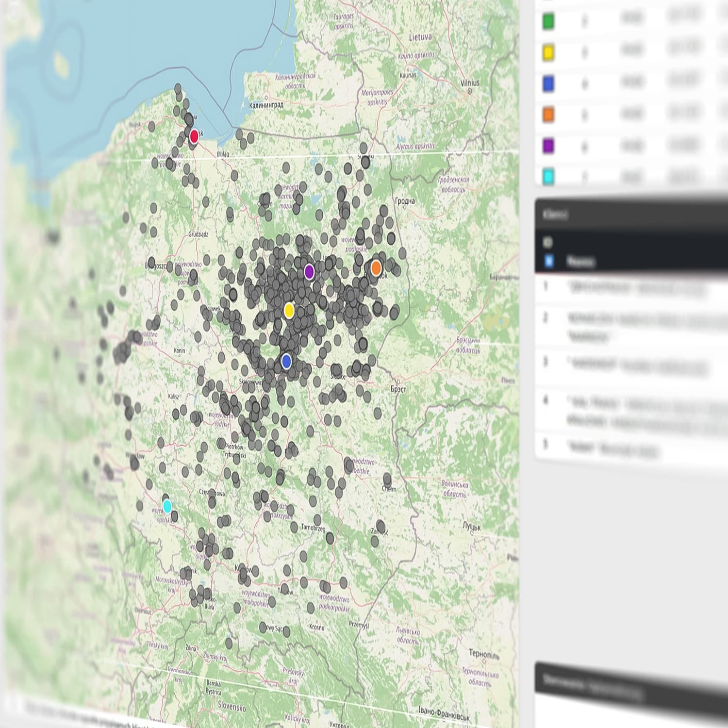Click the gray marker near Chełm
Image resolution: width=728 pixels, height=728 pixels.
click(387, 480)
